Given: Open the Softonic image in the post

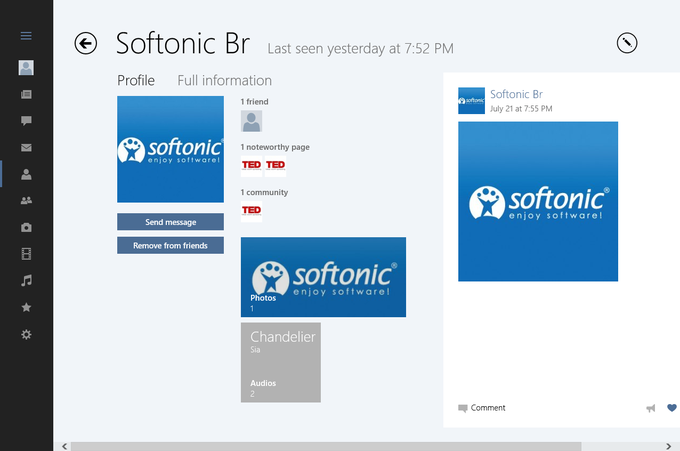Looking at the screenshot, I should pos(538,202).
